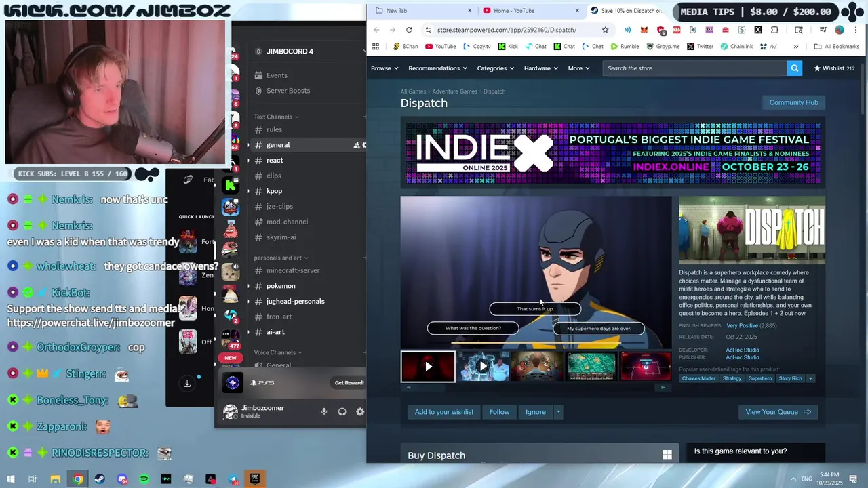Viewport: 868px width, 488px height.
Task: Open the AdHoc Studio developer link
Action: (x=743, y=350)
